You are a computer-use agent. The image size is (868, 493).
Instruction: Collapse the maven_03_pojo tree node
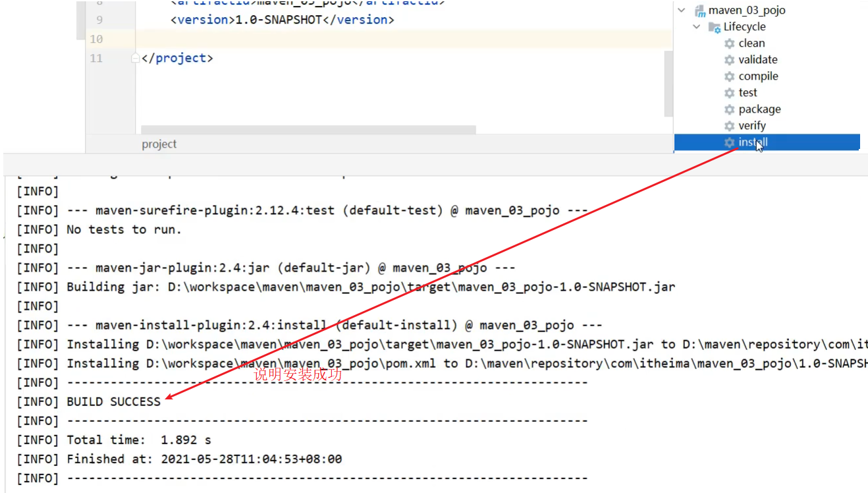point(682,11)
